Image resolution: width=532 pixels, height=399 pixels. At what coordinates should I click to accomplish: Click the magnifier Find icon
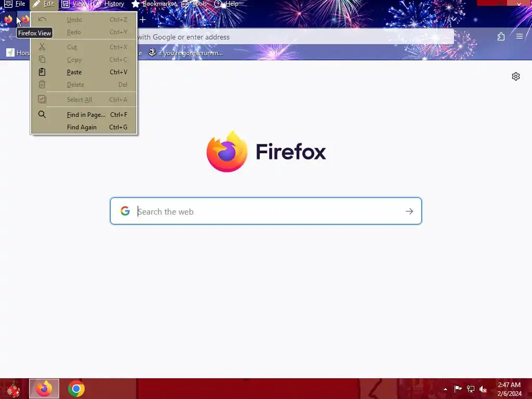click(42, 114)
